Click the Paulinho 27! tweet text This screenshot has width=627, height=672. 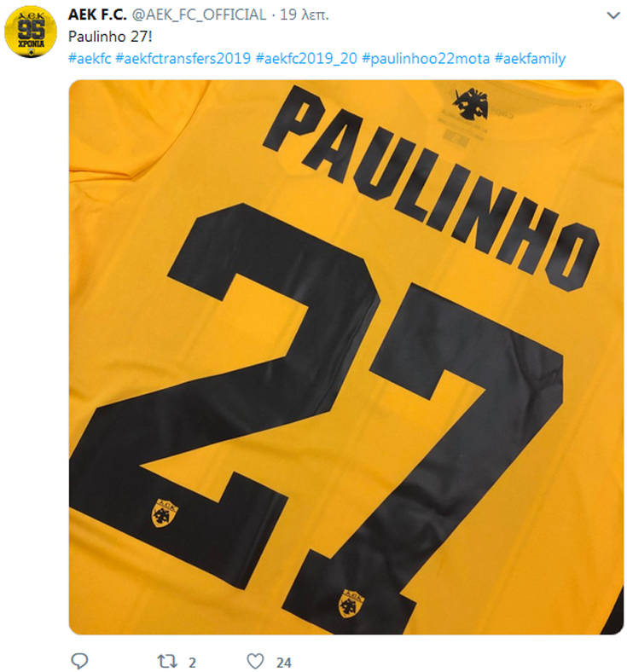click(x=110, y=37)
